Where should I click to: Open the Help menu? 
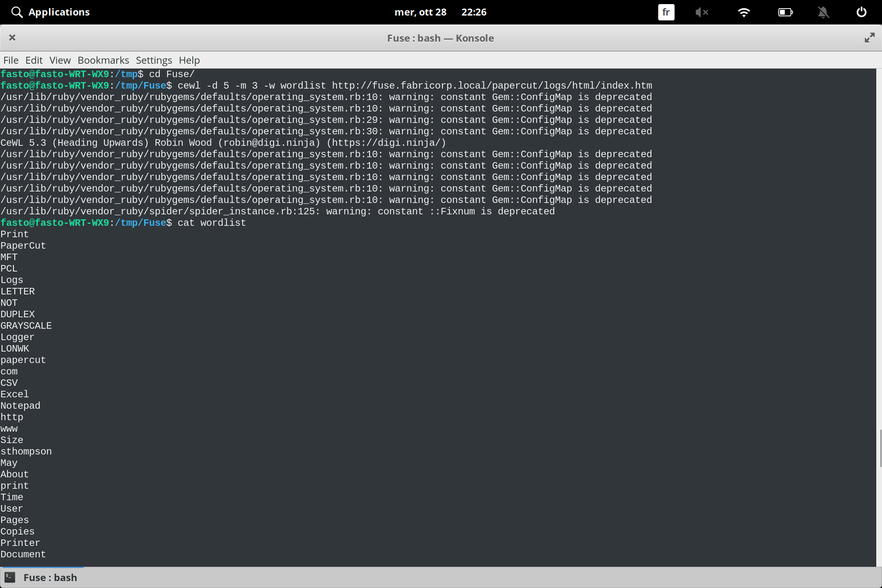click(x=189, y=60)
